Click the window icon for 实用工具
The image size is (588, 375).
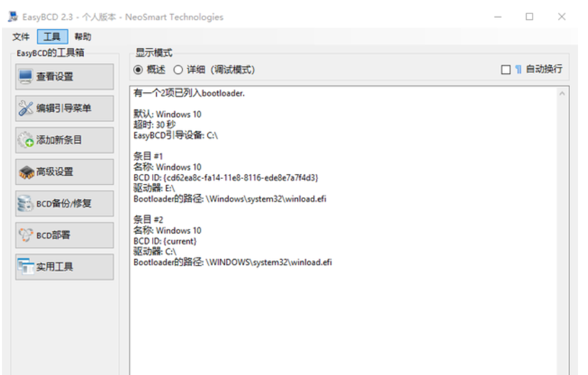[26, 267]
